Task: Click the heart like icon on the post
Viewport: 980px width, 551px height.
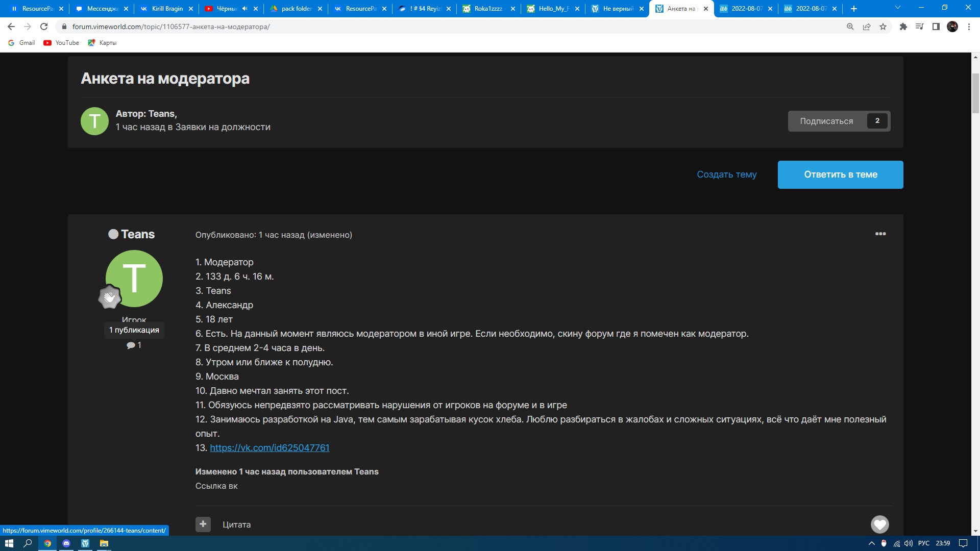Action: (x=879, y=524)
